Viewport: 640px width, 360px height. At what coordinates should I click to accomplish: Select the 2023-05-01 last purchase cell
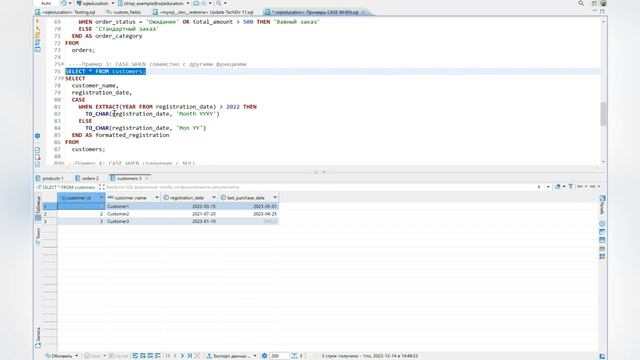click(x=249, y=207)
